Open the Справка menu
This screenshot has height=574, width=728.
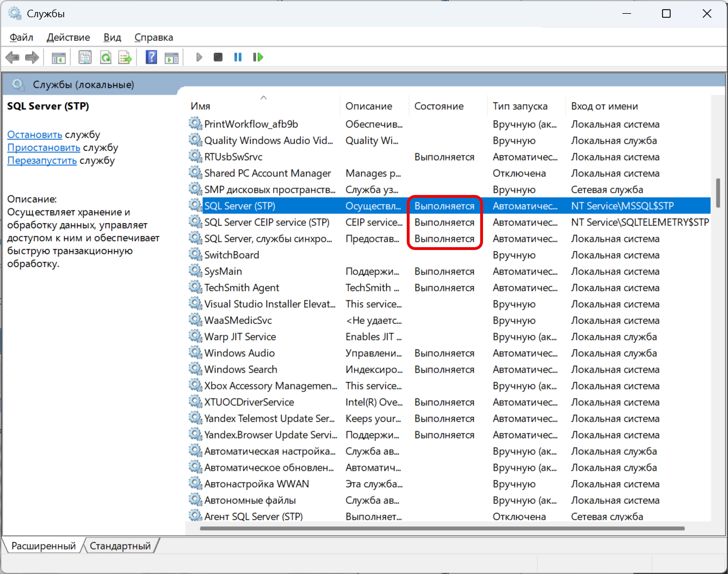click(154, 37)
